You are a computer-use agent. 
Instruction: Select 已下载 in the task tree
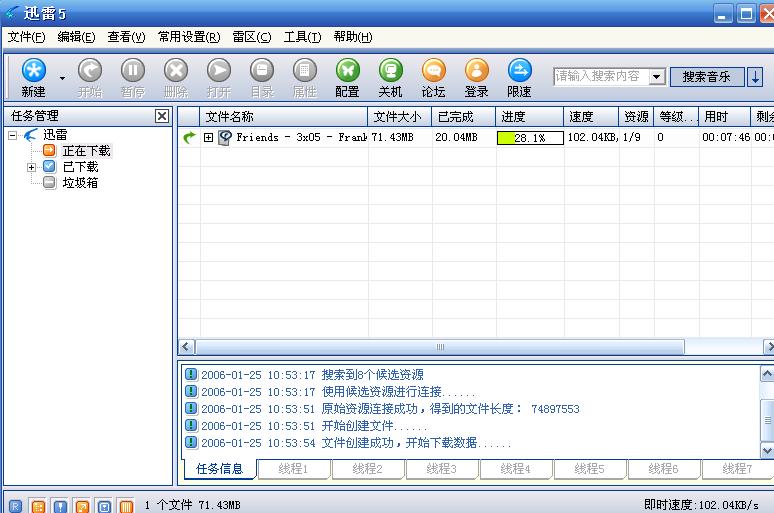pos(80,167)
